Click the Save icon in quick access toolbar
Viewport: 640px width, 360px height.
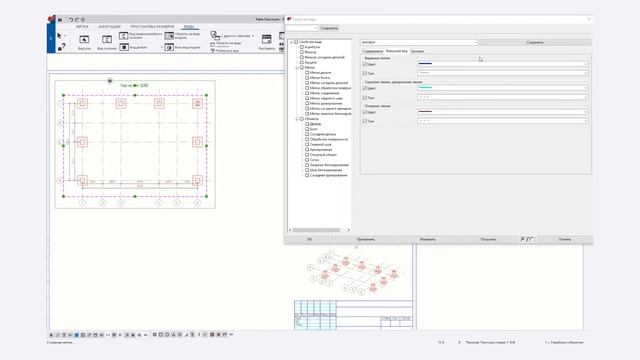(60, 20)
